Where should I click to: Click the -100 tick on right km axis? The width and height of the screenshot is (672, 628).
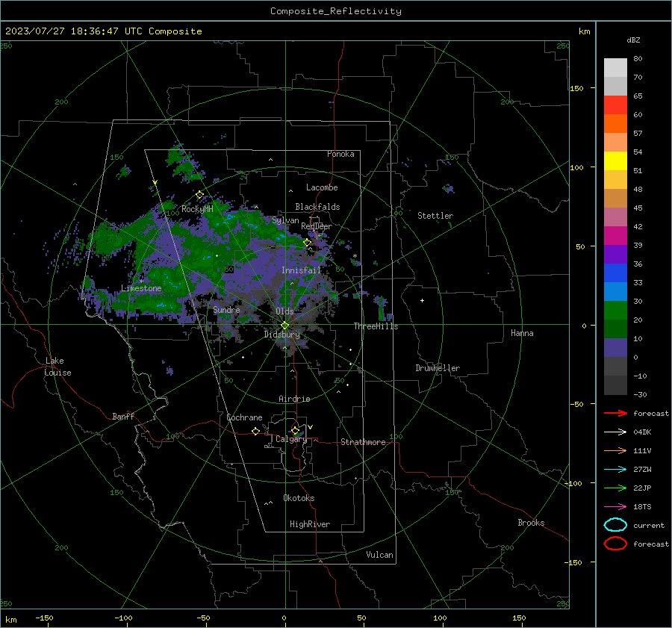573,484
